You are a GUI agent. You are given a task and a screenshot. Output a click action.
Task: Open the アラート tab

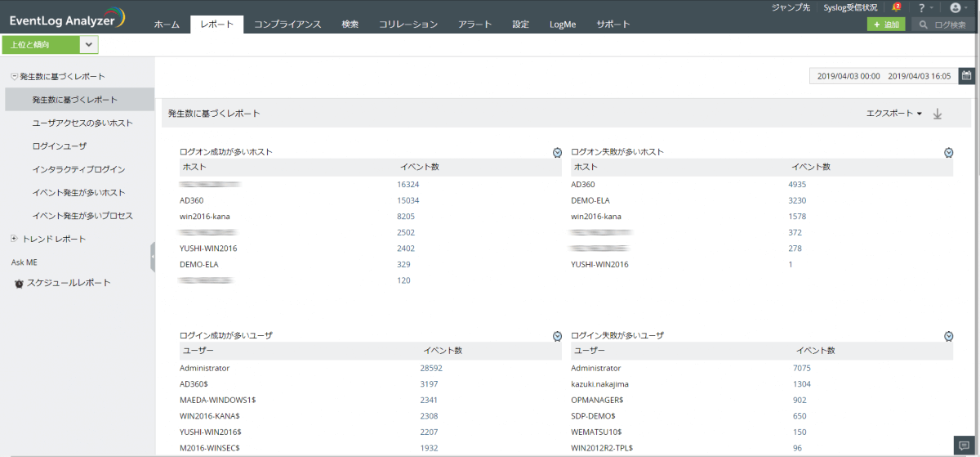(475, 25)
